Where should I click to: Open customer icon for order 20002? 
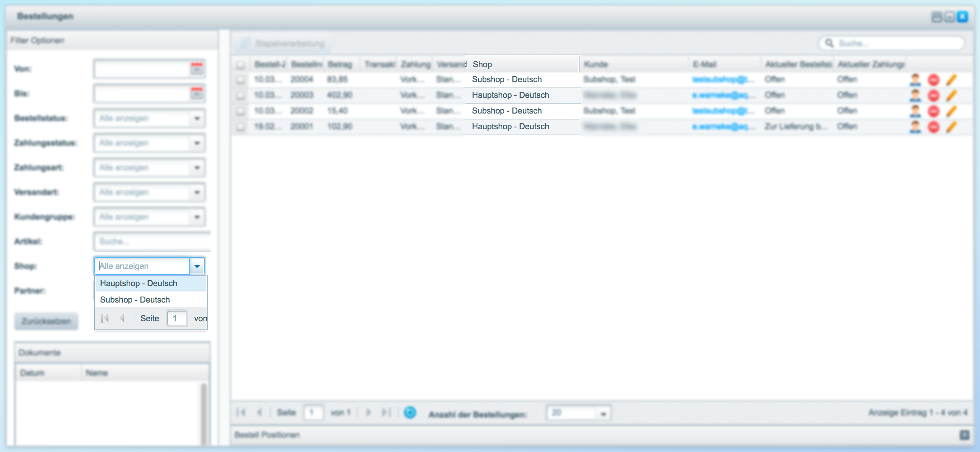click(915, 111)
